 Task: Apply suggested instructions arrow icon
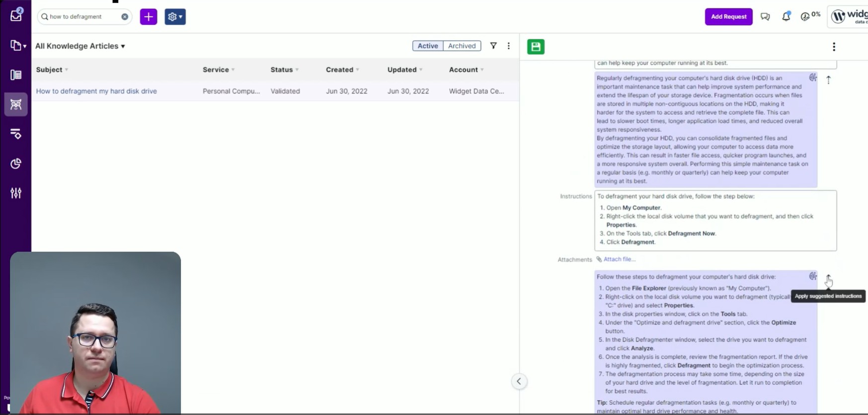828,277
